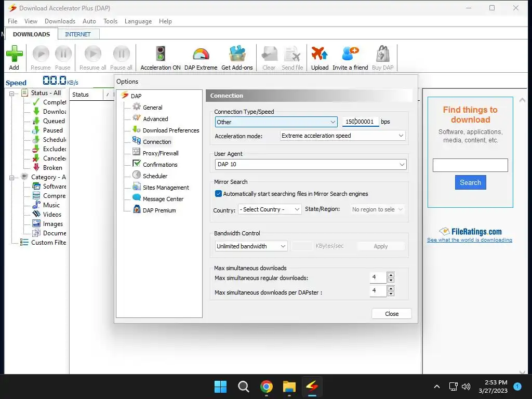Click the Send file toolbar icon
Image resolution: width=532 pixels, height=399 pixels.
[292, 54]
